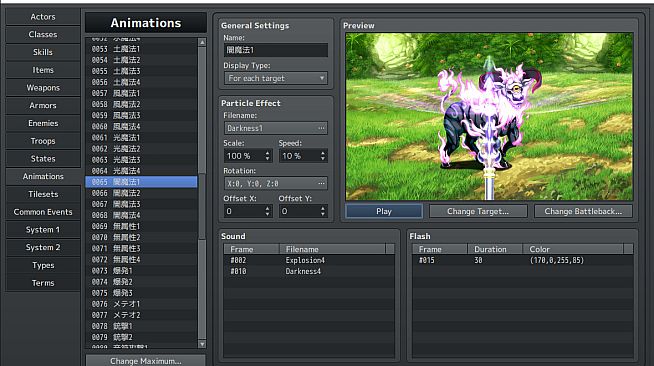Go to the Enemies tab
The image size is (654, 366).
point(43,123)
